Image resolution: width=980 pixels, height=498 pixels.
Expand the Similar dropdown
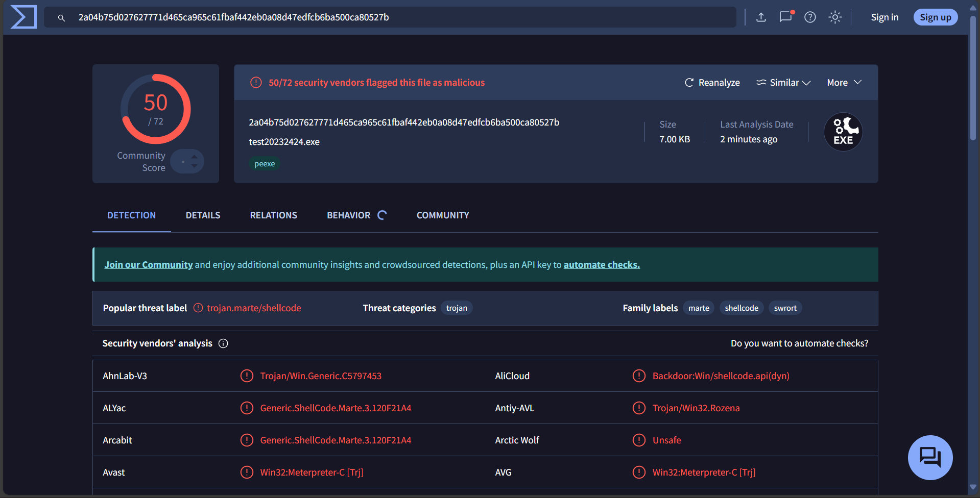click(x=783, y=83)
